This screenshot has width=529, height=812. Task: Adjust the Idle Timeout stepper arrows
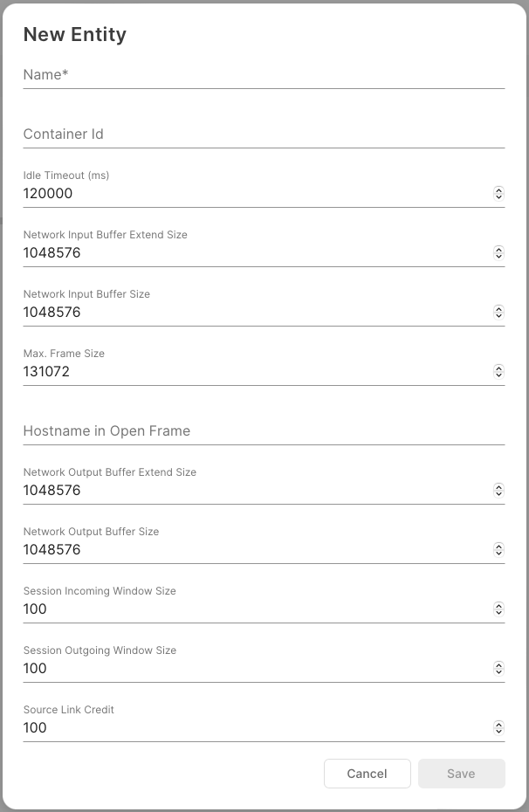click(x=498, y=194)
